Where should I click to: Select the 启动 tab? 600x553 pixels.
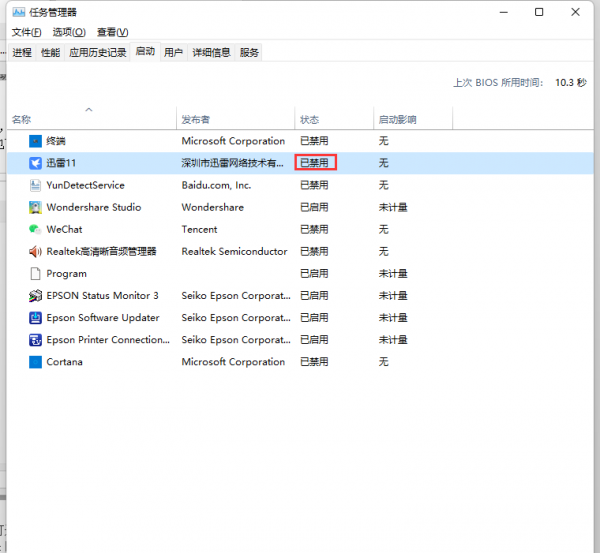point(145,51)
